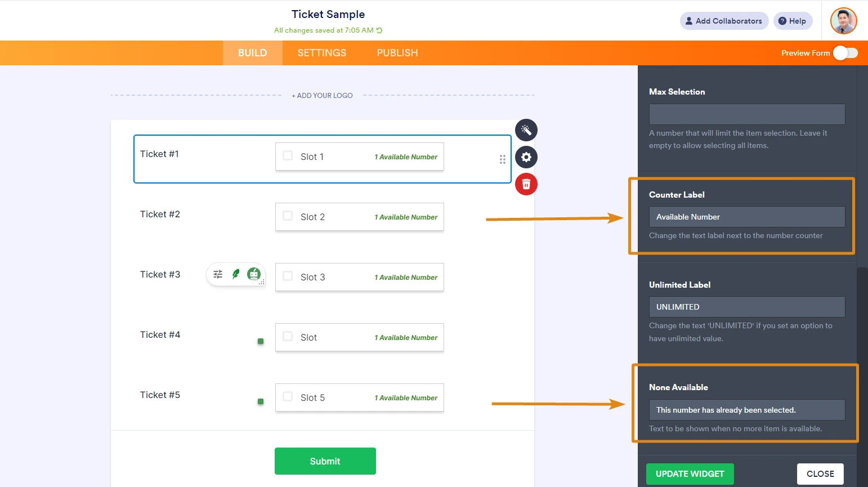
Task: Switch to the PUBLISH tab
Action: [x=397, y=52]
